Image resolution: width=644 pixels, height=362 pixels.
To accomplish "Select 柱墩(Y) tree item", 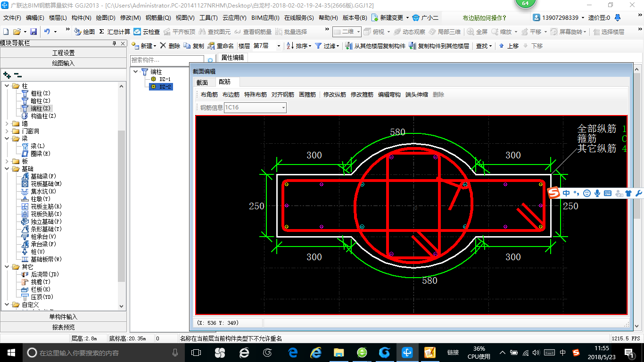I will 36,199.
